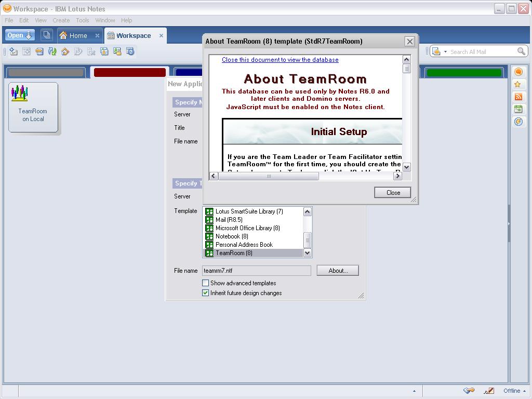Click the Create Mail toolbar icon

pos(13,51)
